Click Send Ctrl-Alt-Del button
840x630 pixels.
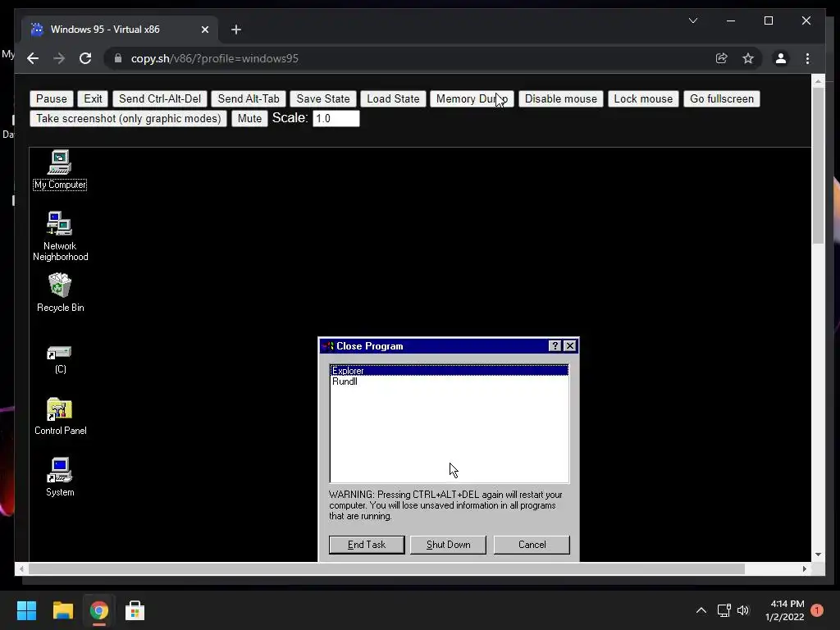point(160,98)
